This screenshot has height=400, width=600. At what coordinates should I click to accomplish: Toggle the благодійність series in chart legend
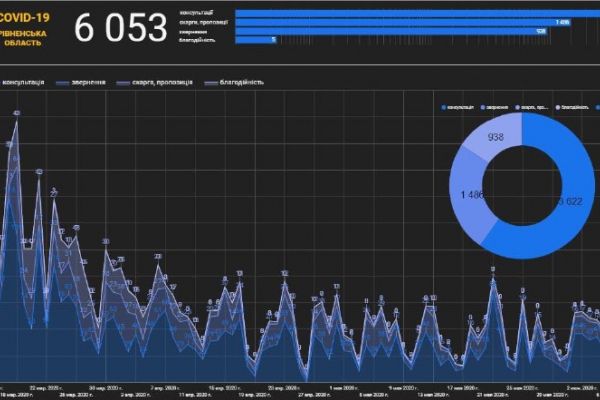pos(234,82)
